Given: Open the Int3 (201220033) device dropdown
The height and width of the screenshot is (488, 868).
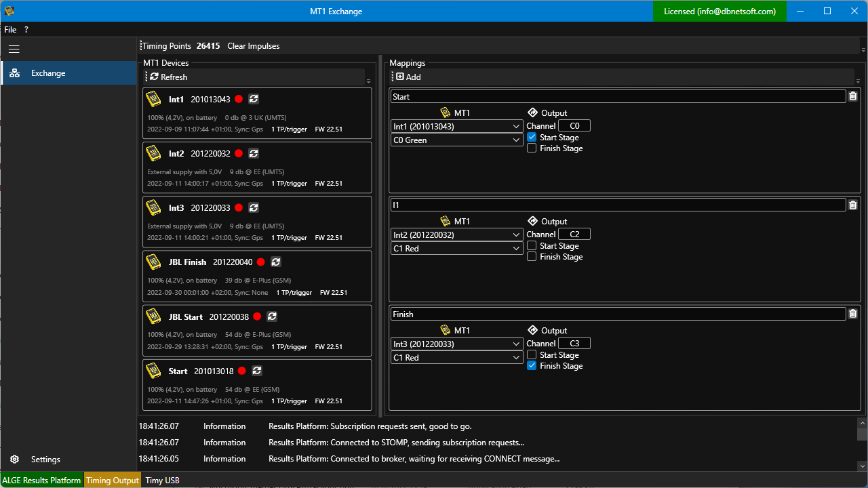Looking at the screenshot, I should point(457,344).
